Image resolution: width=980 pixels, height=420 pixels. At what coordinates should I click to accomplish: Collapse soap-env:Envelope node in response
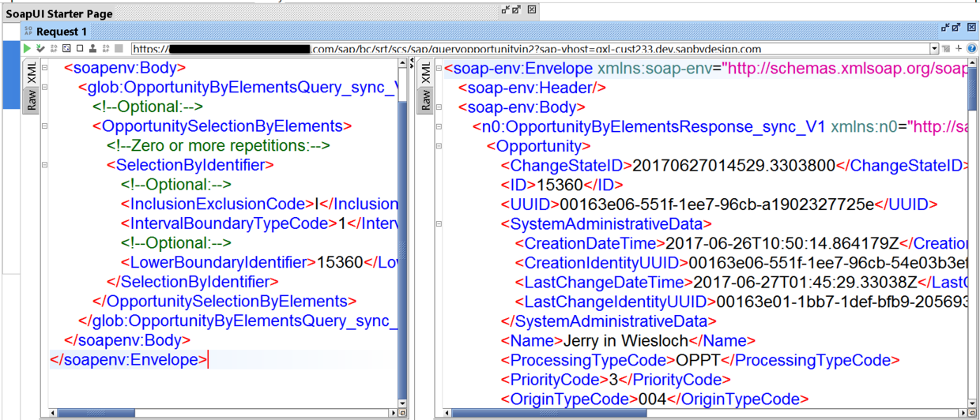point(439,68)
